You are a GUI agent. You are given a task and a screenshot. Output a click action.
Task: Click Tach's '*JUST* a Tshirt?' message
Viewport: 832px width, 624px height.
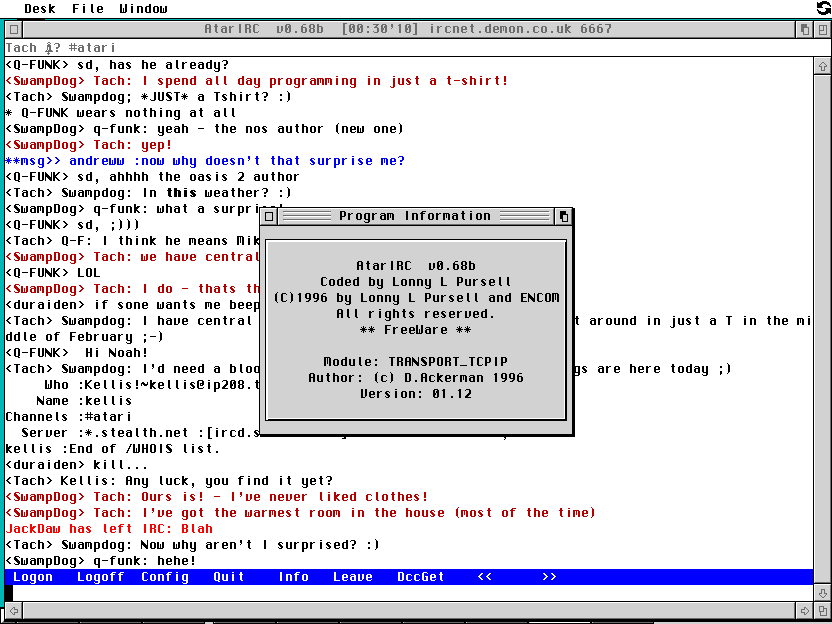(148, 97)
